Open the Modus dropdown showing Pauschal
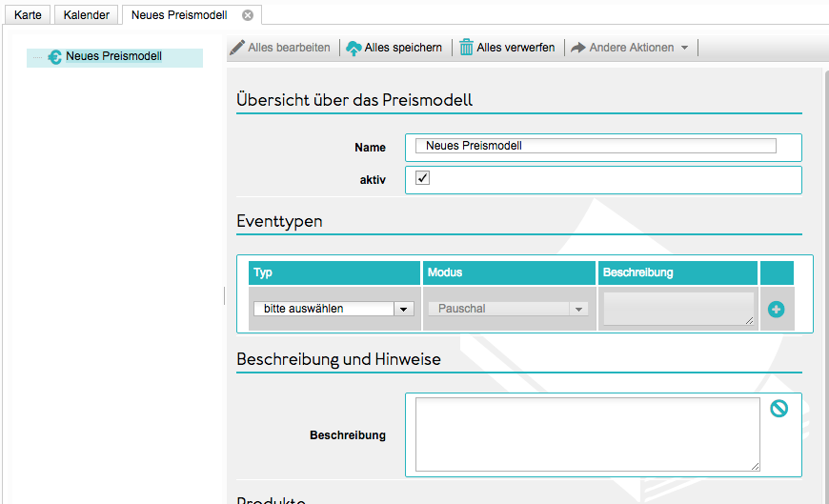This screenshot has width=829, height=504. point(508,309)
